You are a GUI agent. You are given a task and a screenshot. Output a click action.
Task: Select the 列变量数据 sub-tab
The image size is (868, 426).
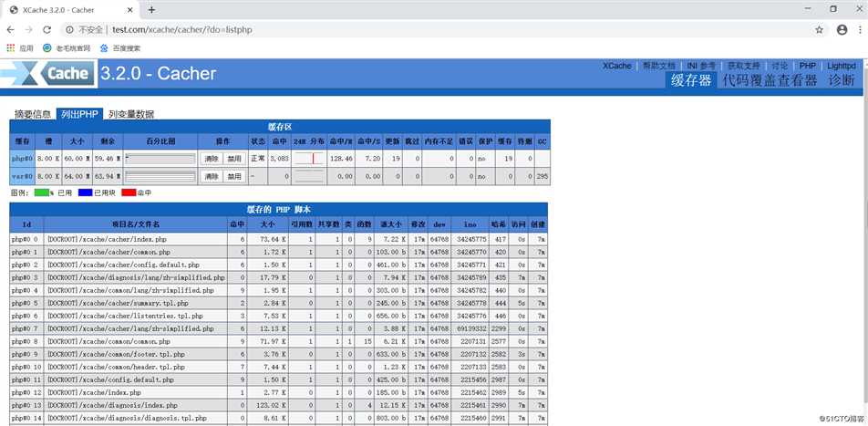pos(131,114)
